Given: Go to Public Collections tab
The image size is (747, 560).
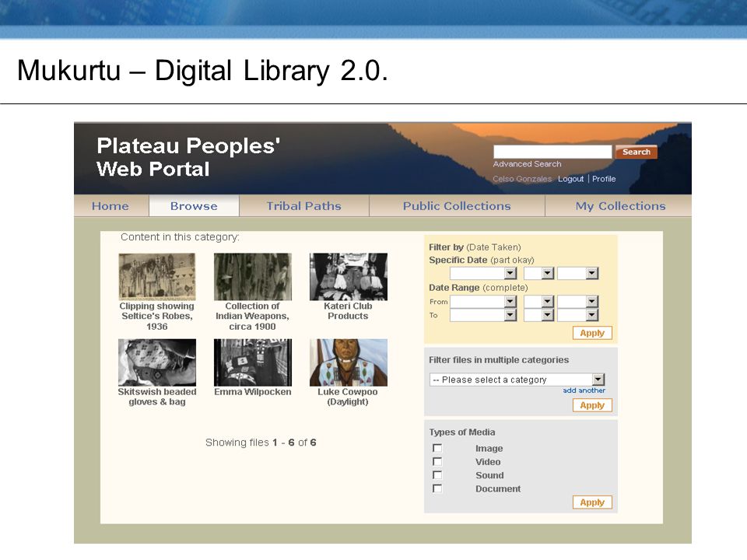Looking at the screenshot, I should pos(457,205).
